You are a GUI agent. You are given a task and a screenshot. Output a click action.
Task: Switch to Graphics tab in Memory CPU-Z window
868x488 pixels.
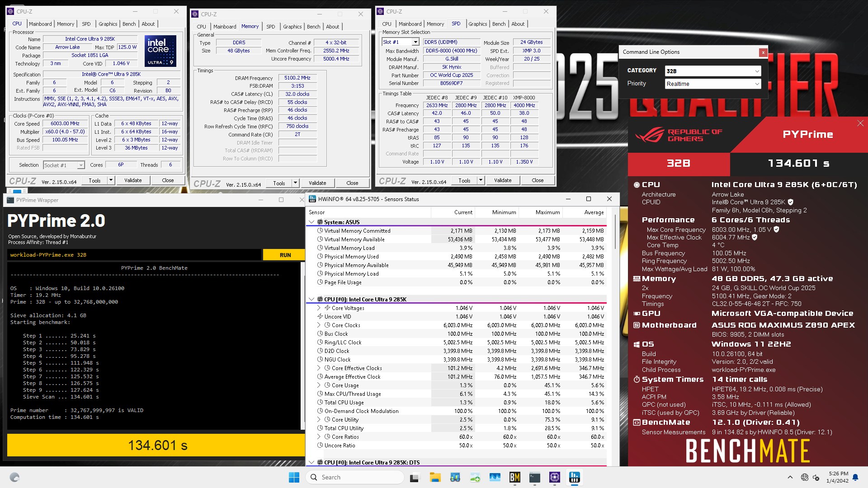click(292, 27)
